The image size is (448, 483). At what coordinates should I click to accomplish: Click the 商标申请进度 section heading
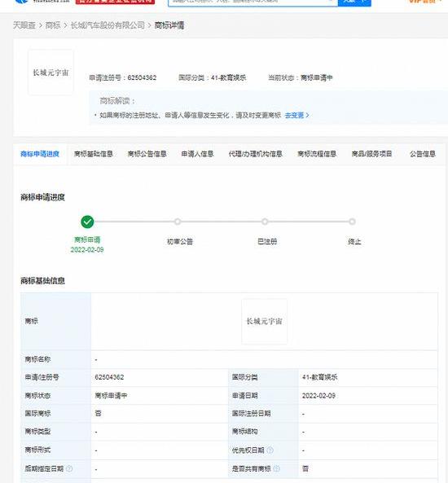[42, 197]
